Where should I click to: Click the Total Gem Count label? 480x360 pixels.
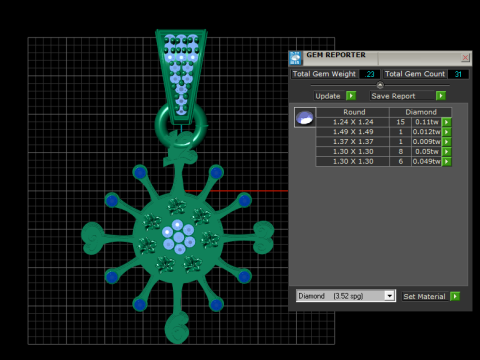415,74
